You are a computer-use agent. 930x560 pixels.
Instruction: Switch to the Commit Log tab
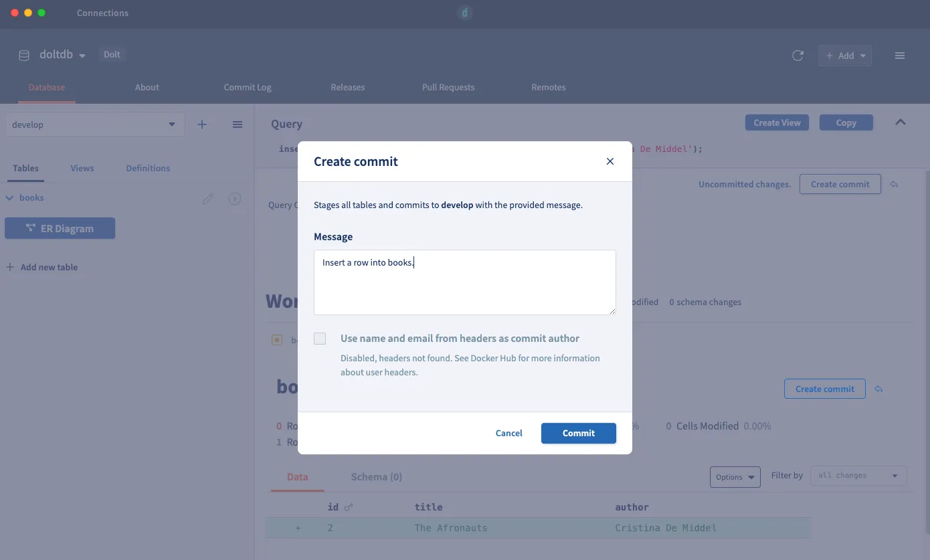[248, 87]
